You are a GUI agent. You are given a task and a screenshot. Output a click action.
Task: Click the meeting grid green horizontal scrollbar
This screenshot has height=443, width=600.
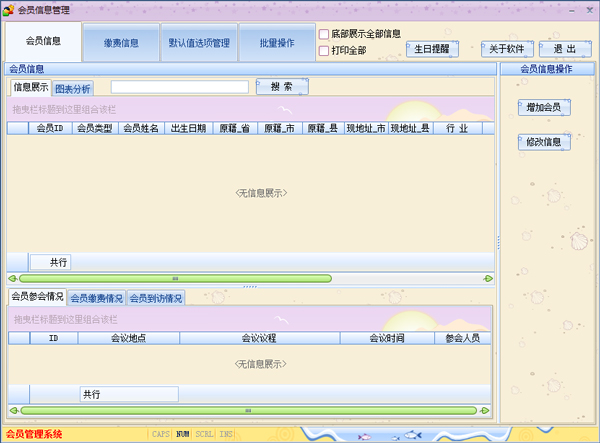(x=249, y=410)
